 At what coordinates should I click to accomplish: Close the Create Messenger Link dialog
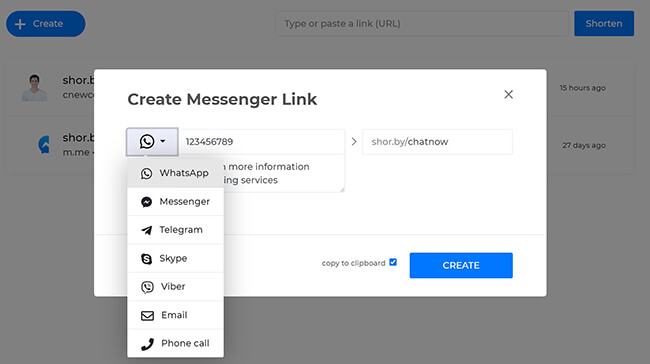(x=509, y=94)
